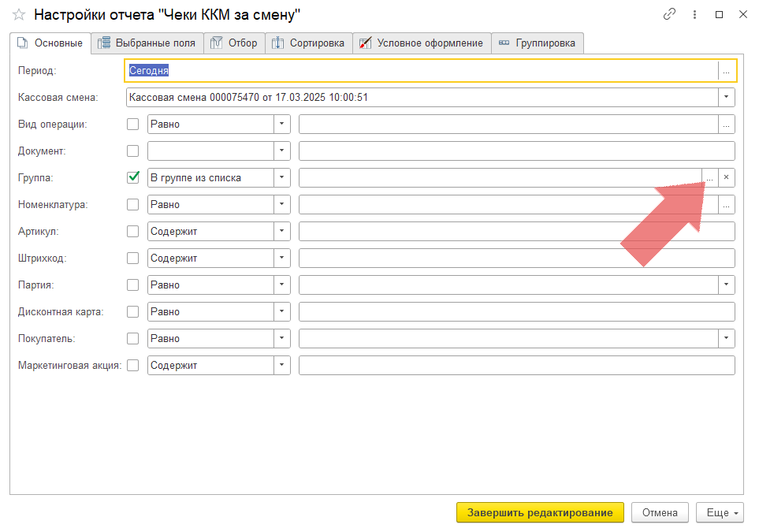Expand the Кассовая смена dropdown
Viewport: 759px width, 532px height.
726,98
